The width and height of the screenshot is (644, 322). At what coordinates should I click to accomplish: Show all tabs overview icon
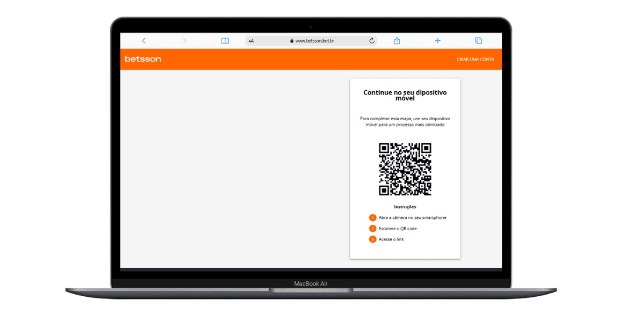pos(478,41)
